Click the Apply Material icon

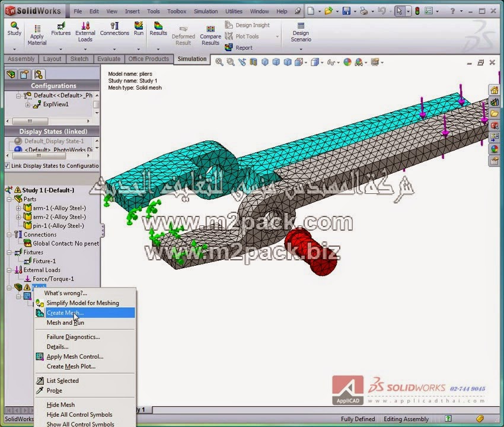click(37, 28)
